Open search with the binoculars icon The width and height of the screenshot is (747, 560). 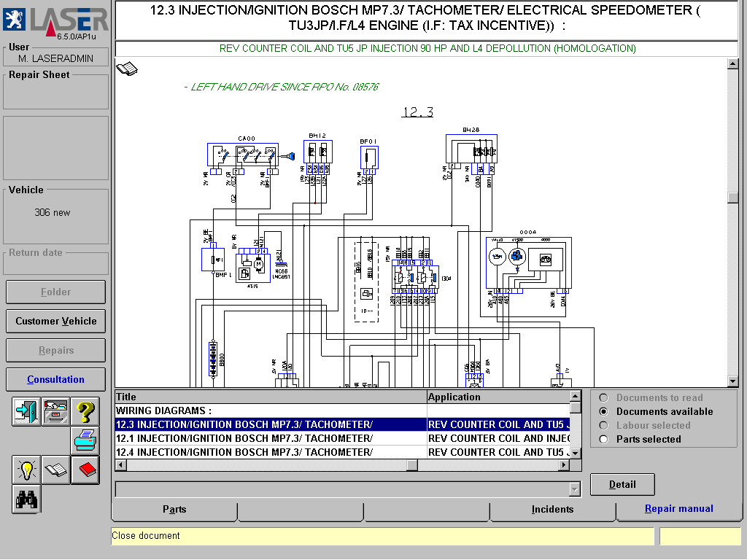coord(26,499)
